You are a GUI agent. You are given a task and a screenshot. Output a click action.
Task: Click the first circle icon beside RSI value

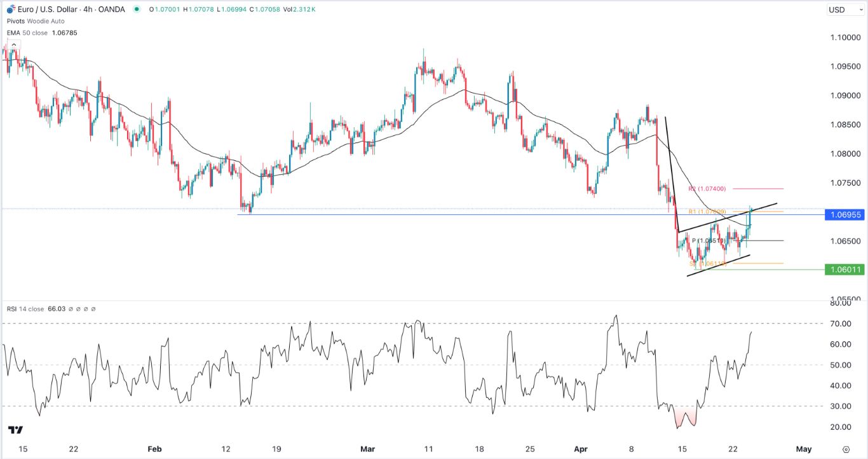tap(71, 308)
